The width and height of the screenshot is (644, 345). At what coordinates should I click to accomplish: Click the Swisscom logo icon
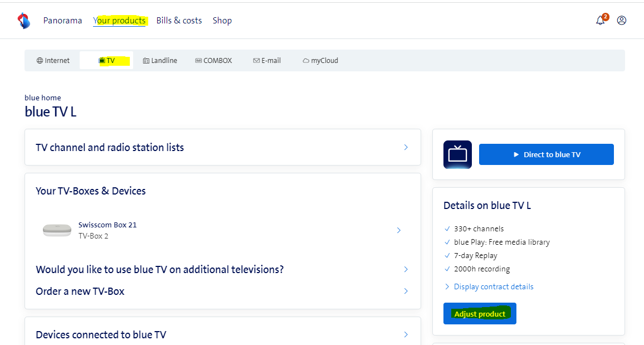[x=23, y=21]
